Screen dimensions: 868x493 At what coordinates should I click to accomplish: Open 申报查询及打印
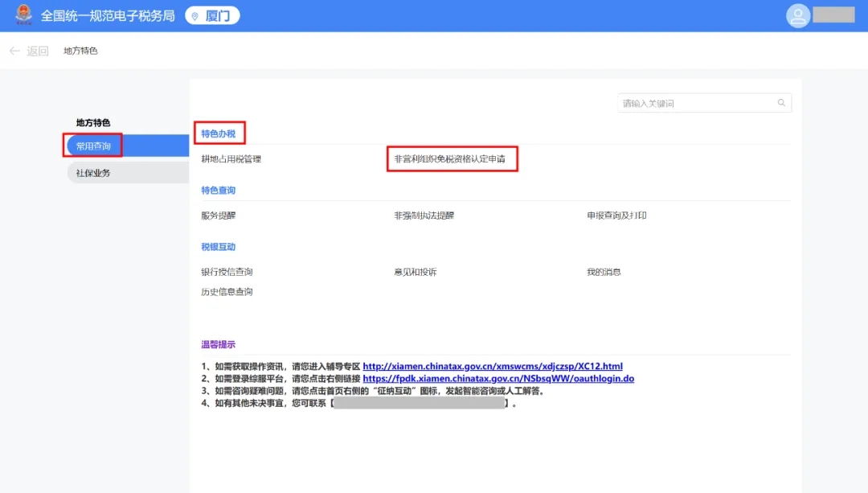click(616, 216)
